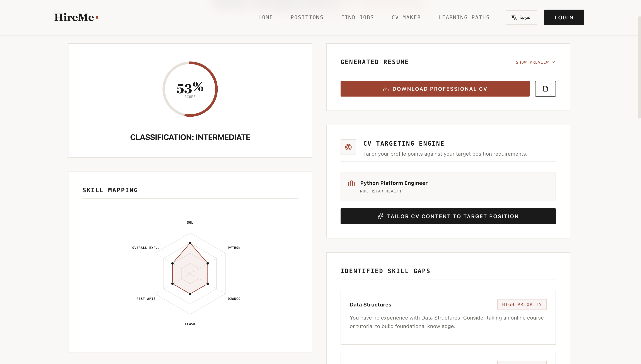This screenshot has height=364, width=641.
Task: Navigate to Learning Paths
Action: pyautogui.click(x=464, y=17)
